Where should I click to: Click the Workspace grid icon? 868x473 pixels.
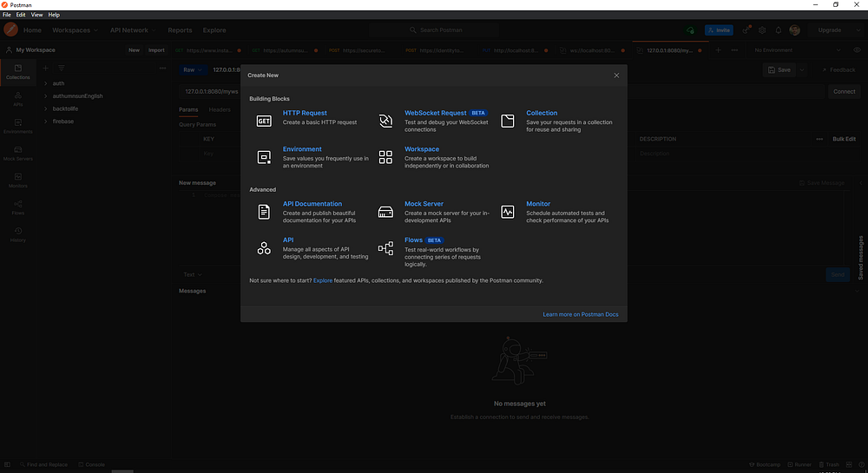coord(386,157)
